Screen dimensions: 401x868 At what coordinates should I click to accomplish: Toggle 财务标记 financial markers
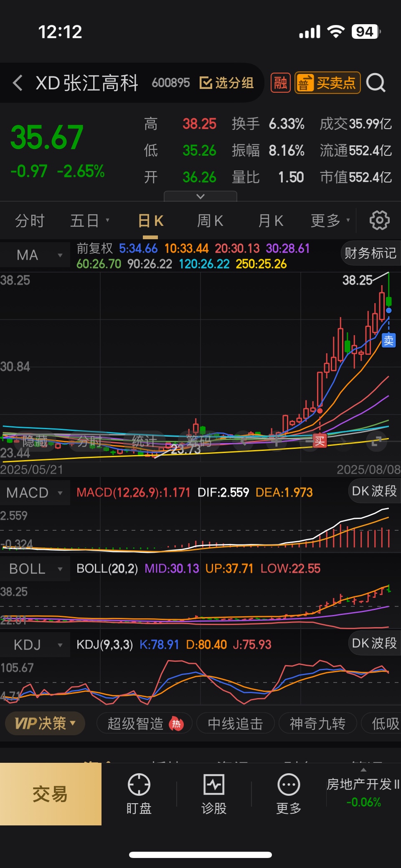point(370,253)
